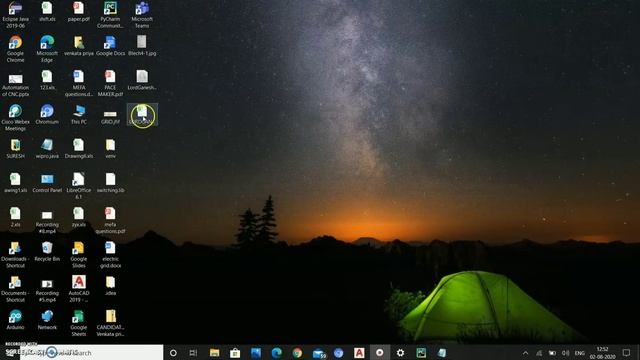Open the Microsoft Teams desktop shortcut
The width and height of the screenshot is (640, 360).
click(142, 15)
